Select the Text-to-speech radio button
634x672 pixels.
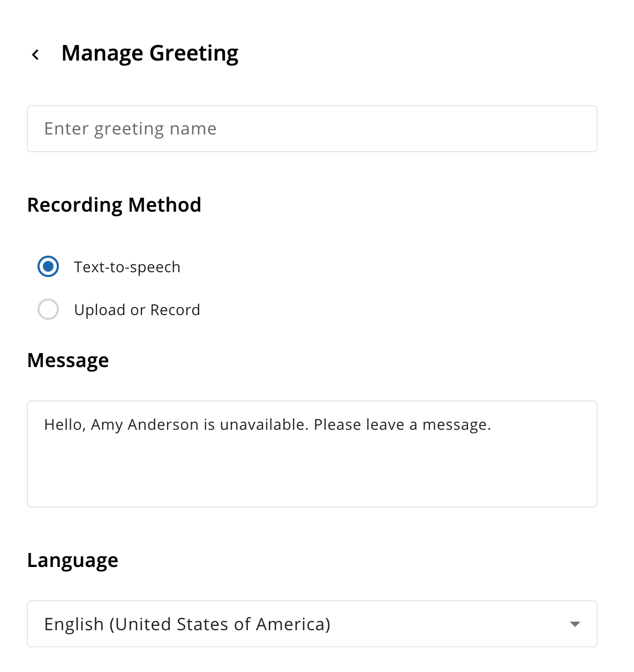[x=48, y=266]
